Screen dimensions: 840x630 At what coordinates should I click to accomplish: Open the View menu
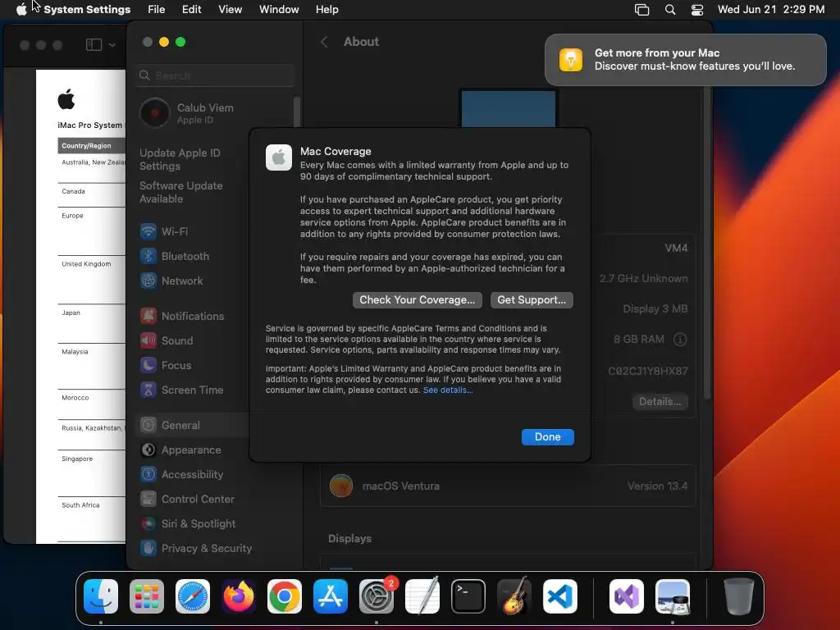231,10
